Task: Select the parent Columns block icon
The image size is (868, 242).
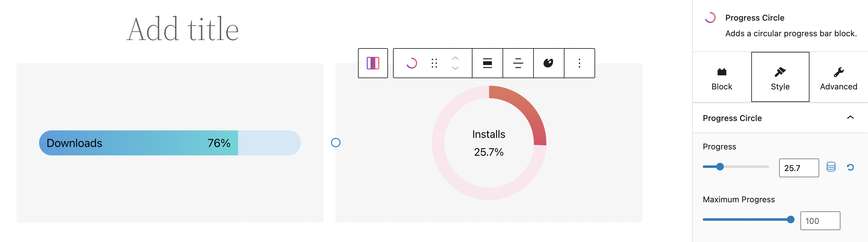Action: point(373,63)
